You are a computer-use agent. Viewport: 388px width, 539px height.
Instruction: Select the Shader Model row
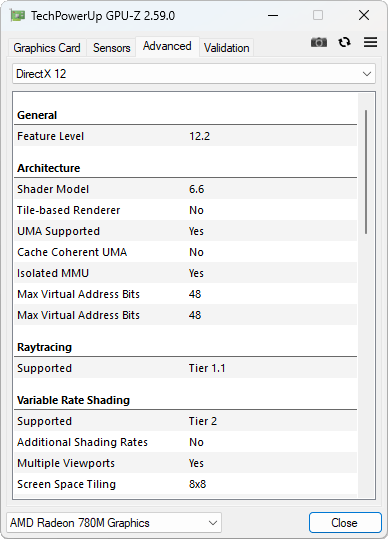[186, 189]
